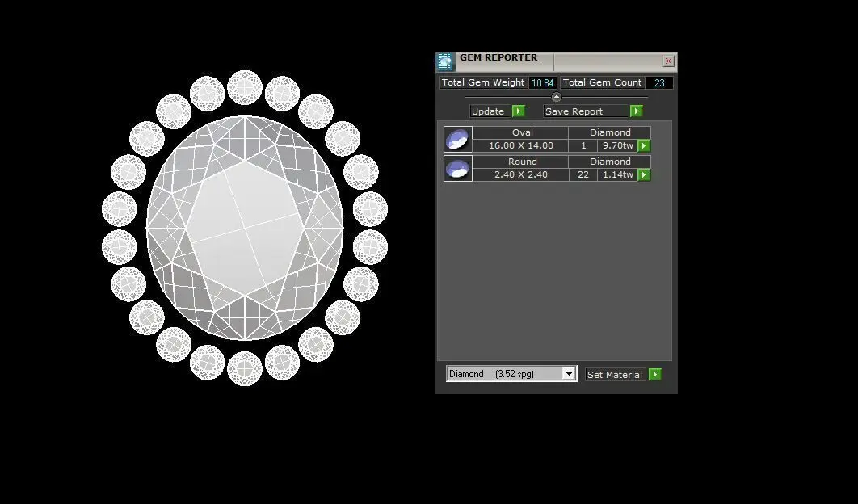Image resolution: width=858 pixels, height=504 pixels.
Task: Click the 'Oval' shape cell
Action: click(521, 132)
